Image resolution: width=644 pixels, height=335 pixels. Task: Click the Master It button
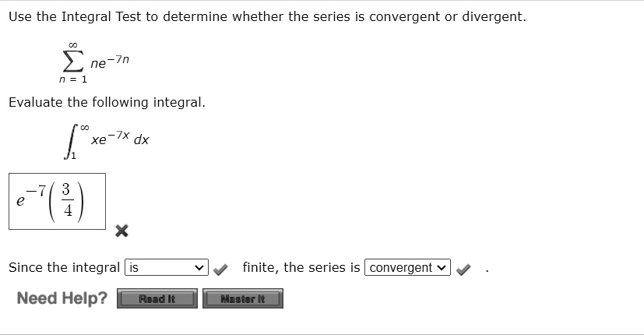(243, 298)
